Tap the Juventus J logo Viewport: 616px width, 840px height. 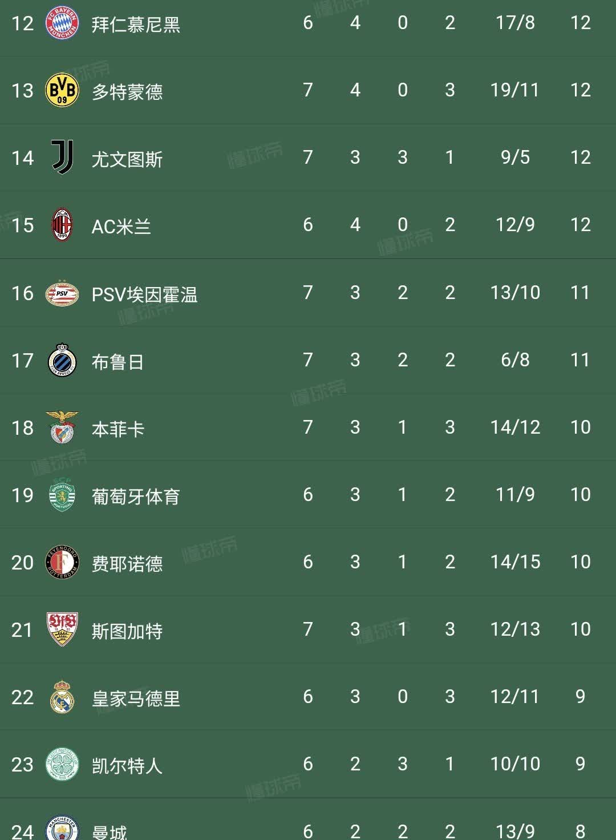[x=62, y=157]
